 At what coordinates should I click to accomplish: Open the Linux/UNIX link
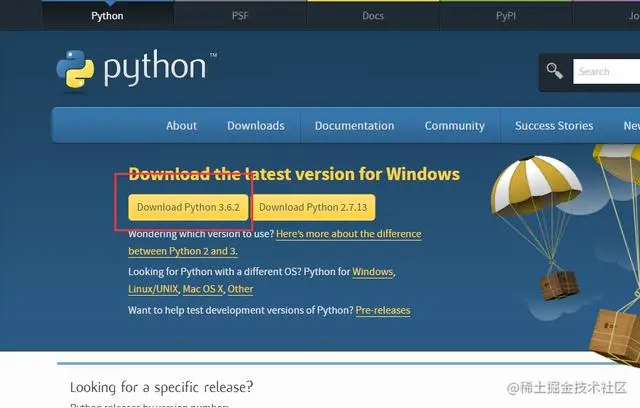pos(153,289)
